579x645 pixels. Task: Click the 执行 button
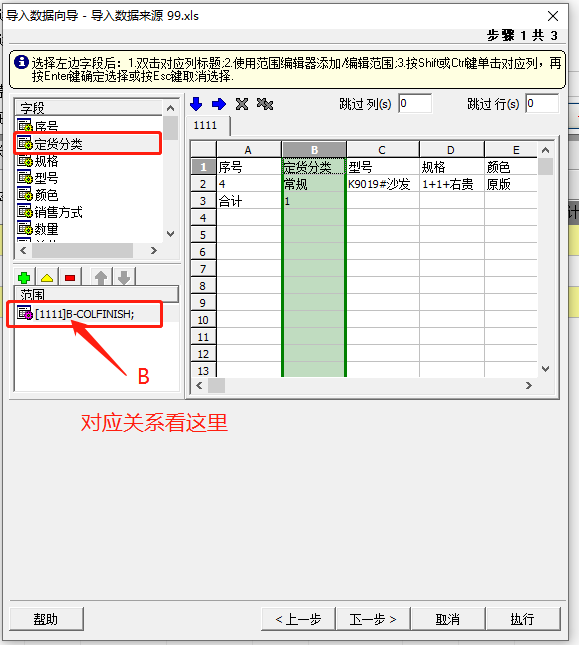click(522, 619)
